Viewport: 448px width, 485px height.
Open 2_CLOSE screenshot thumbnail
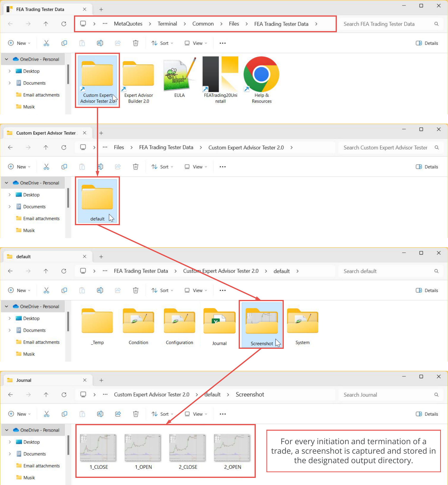188,452
